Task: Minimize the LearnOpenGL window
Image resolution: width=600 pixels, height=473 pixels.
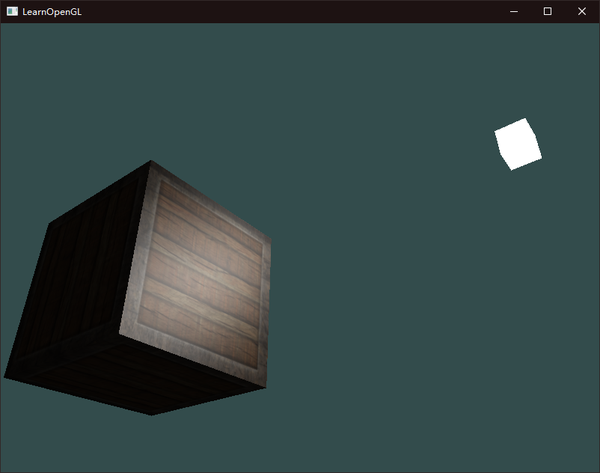Action: pos(514,11)
